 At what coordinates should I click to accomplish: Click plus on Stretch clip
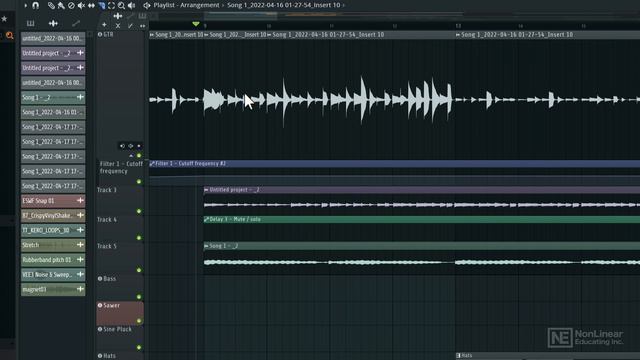click(x=80, y=245)
